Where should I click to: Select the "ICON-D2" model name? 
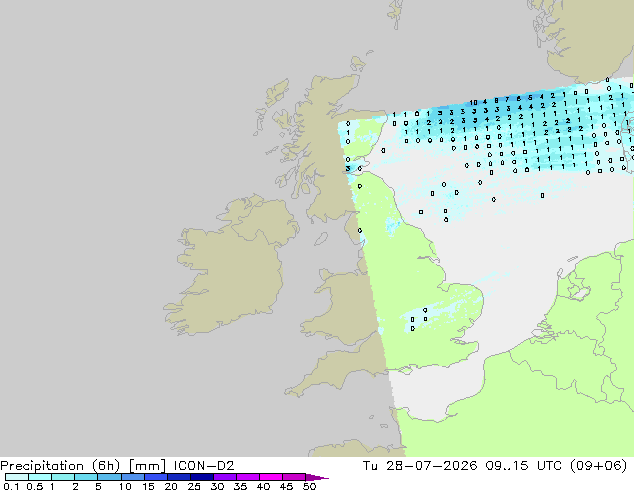[204, 466]
